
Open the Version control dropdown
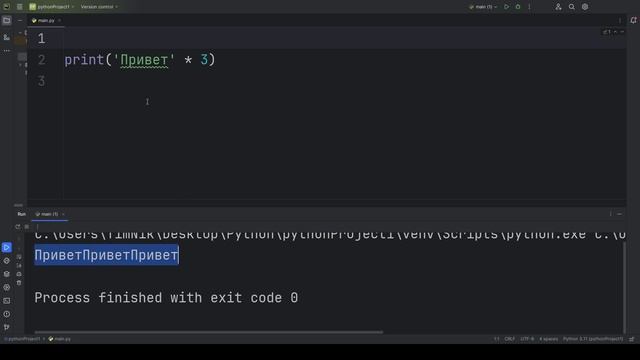[x=99, y=7]
